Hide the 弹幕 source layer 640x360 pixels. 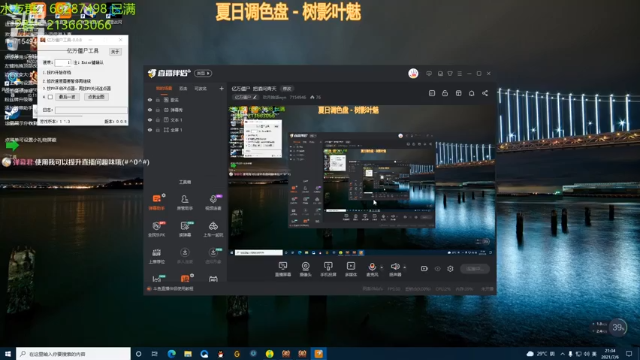coord(150,110)
